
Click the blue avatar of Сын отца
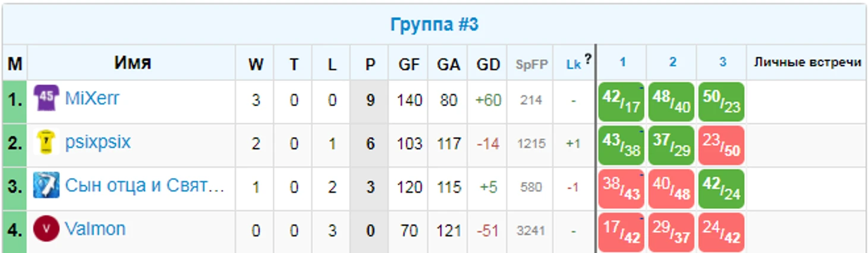coord(46,186)
